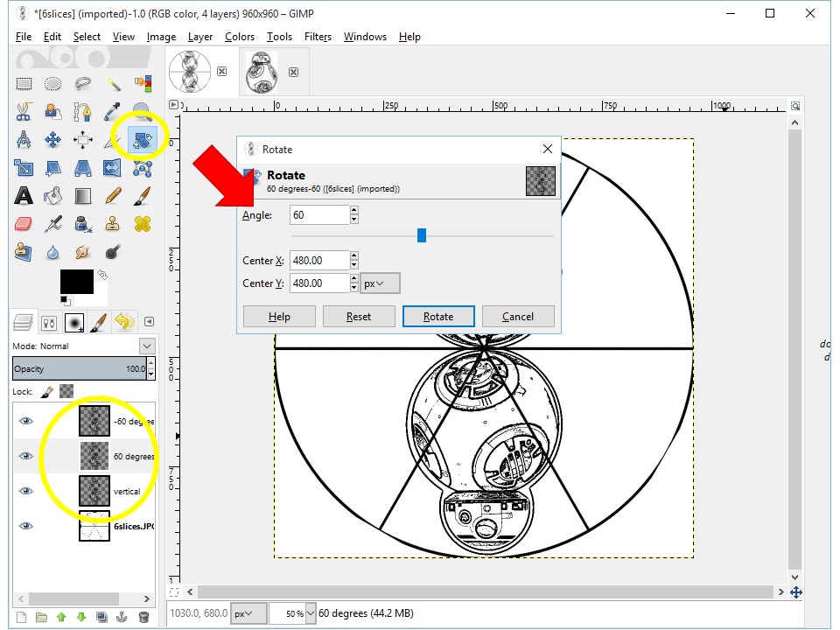
Task: Hide the 6slices.JPG layer
Action: (x=25, y=526)
